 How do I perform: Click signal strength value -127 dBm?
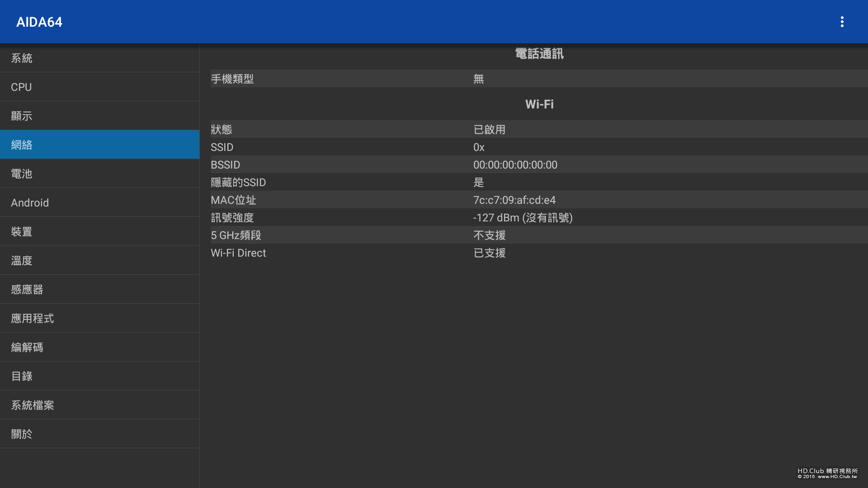(523, 218)
